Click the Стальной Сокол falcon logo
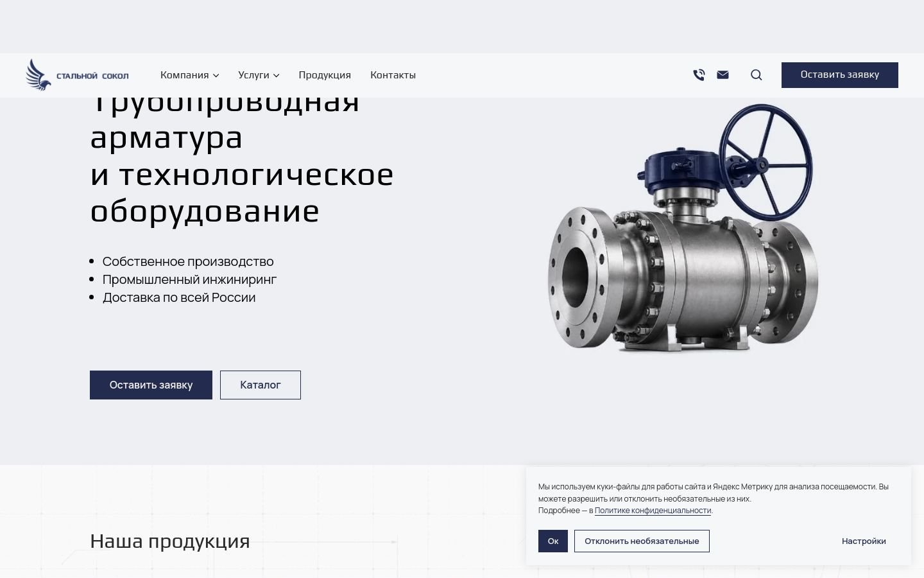924x578 pixels. (x=77, y=75)
